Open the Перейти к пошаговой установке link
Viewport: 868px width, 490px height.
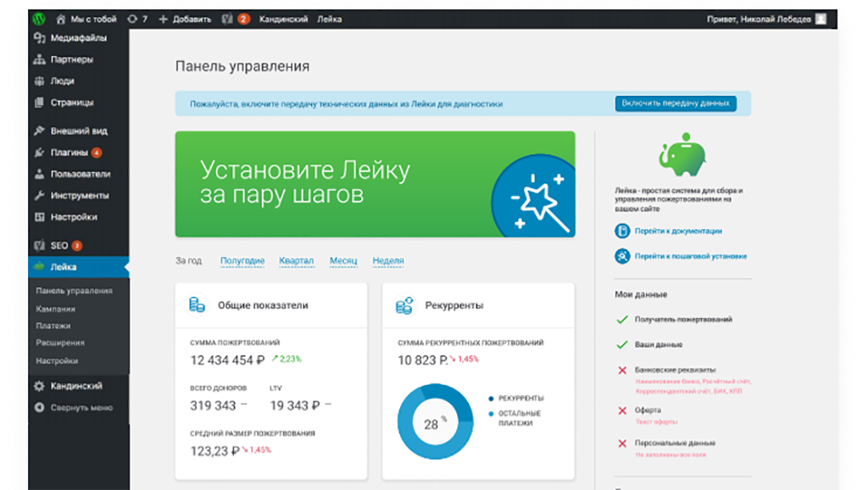pos(690,256)
